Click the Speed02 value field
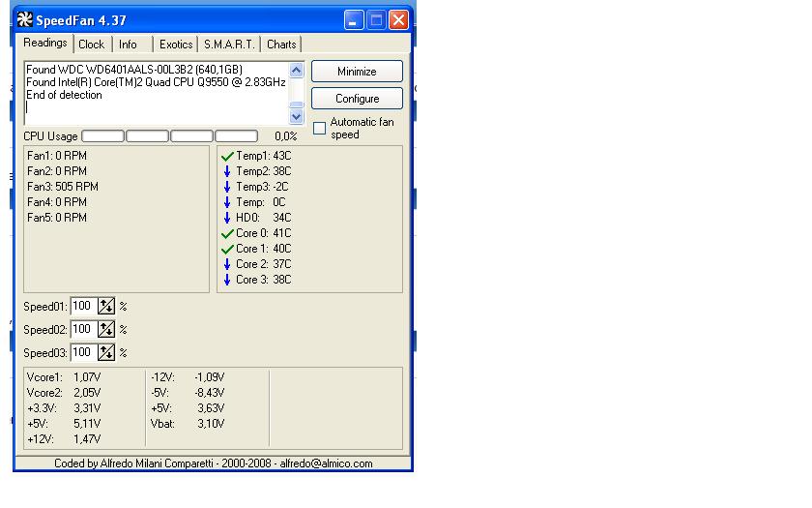 tap(83, 329)
